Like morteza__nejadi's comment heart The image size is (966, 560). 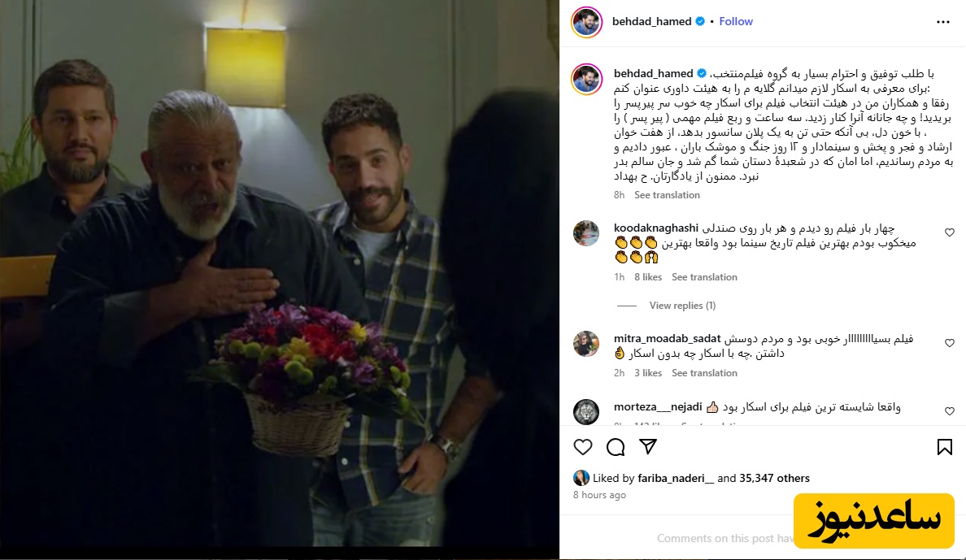pyautogui.click(x=950, y=411)
